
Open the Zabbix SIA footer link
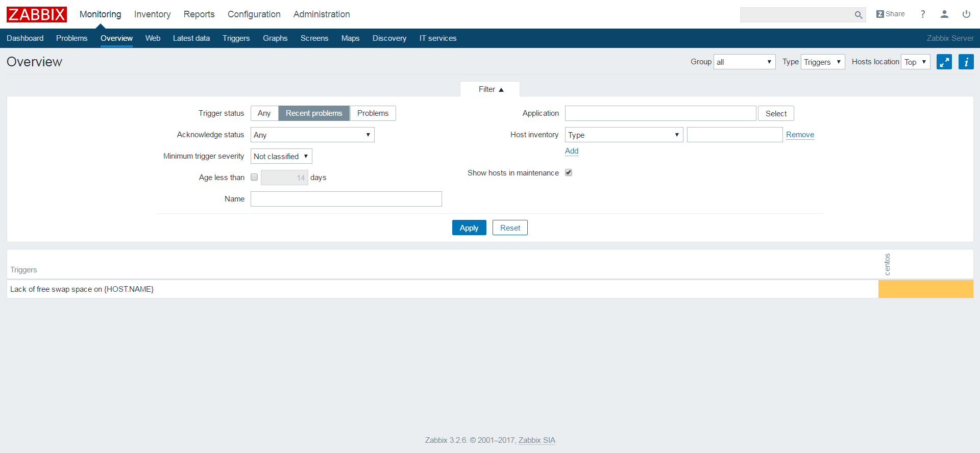537,440
